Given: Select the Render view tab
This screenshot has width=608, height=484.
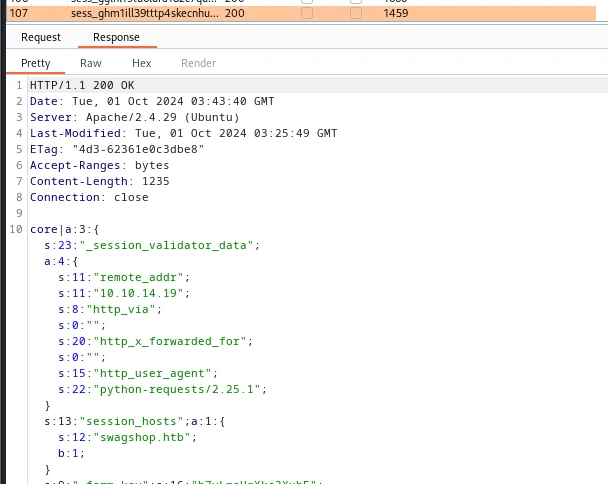Looking at the screenshot, I should click(x=199, y=63).
